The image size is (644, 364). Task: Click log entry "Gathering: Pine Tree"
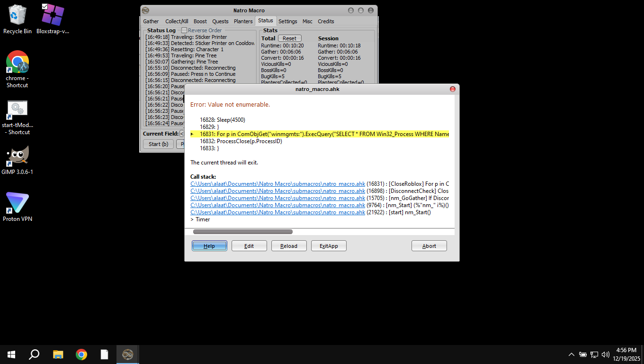(x=182, y=62)
